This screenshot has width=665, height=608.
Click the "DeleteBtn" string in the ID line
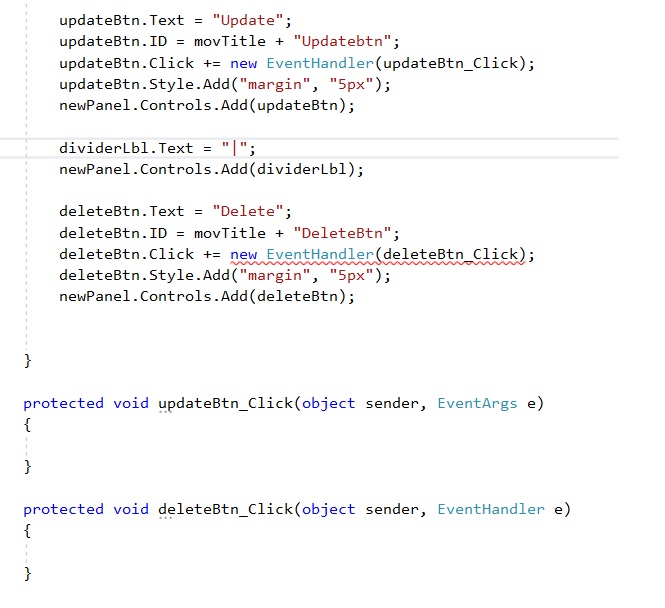[x=342, y=233]
